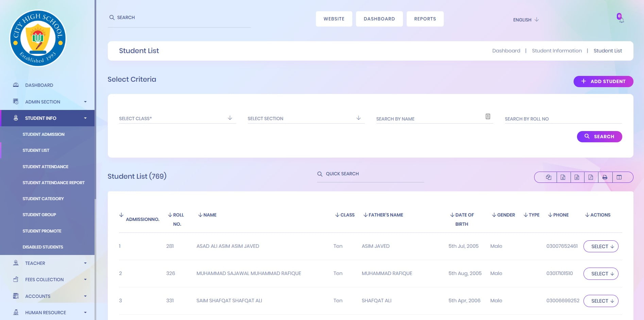Click the Add Student button

603,81
